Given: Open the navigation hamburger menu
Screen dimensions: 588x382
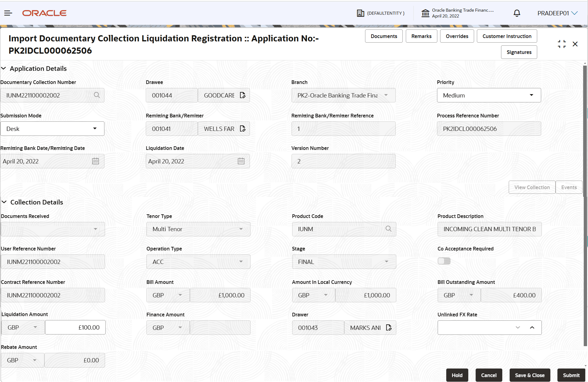Looking at the screenshot, I should [8, 13].
